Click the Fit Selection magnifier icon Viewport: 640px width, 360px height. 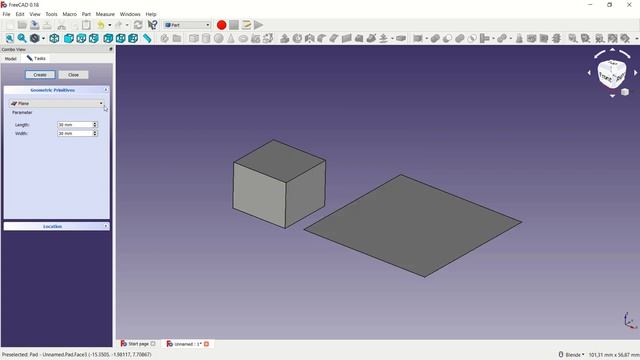coord(22,38)
